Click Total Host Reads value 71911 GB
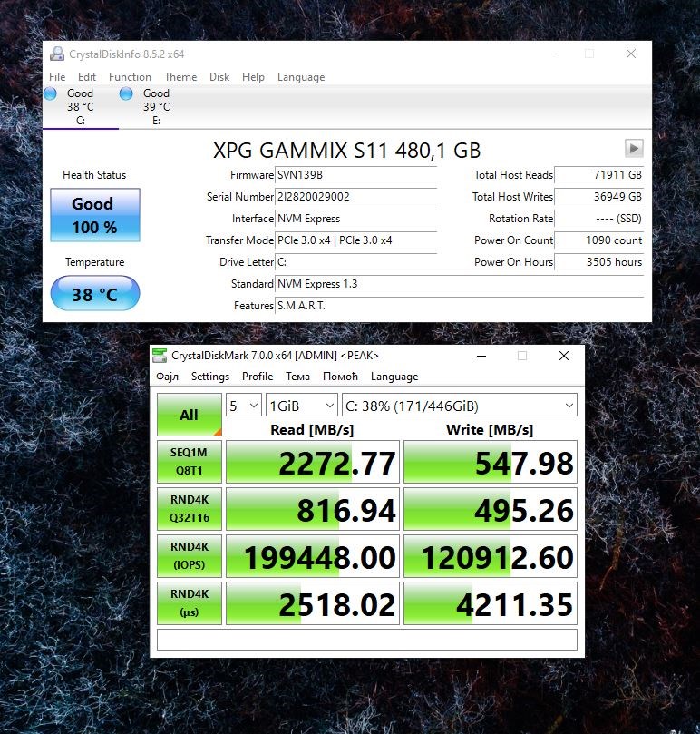This screenshot has height=734, width=700. pyautogui.click(x=599, y=175)
